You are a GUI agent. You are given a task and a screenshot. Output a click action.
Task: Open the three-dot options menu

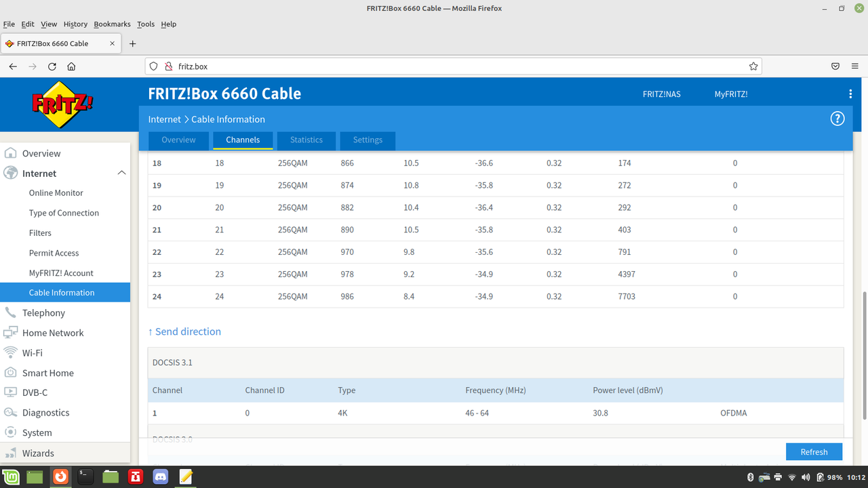[850, 94]
